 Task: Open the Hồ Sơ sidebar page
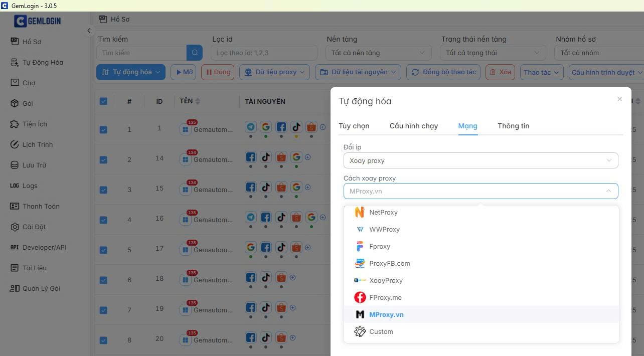tap(32, 42)
